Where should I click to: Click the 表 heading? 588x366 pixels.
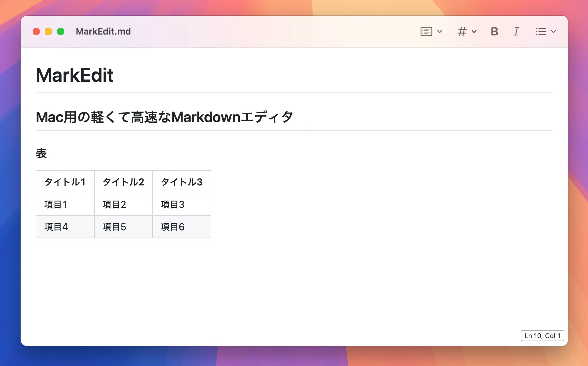click(x=41, y=154)
